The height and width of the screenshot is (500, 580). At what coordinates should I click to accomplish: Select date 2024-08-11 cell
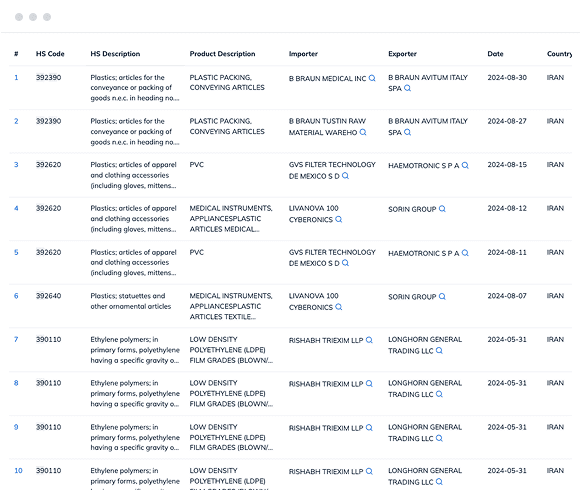tap(507, 253)
